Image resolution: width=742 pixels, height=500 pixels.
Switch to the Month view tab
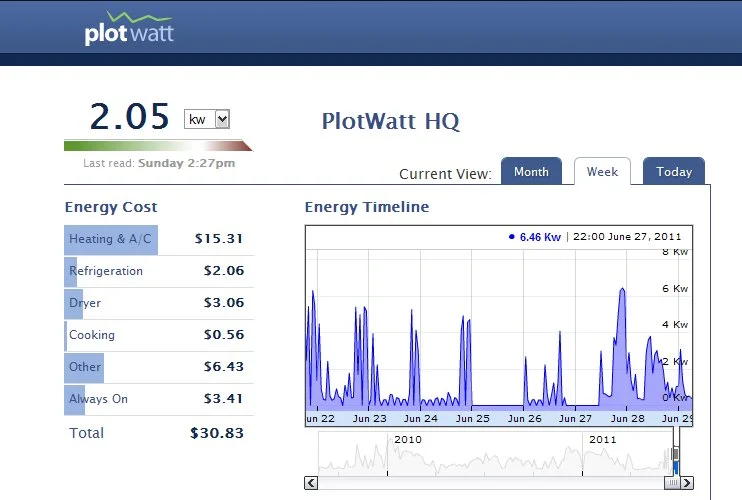(x=531, y=171)
